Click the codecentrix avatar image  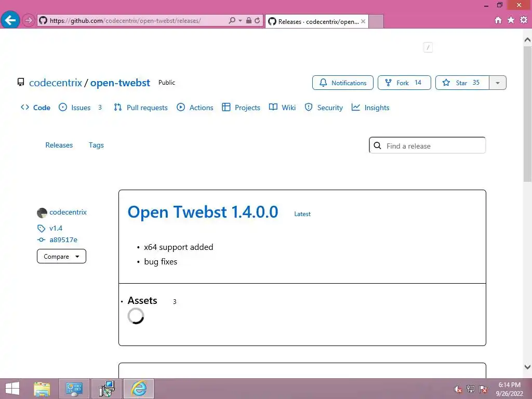42,212
